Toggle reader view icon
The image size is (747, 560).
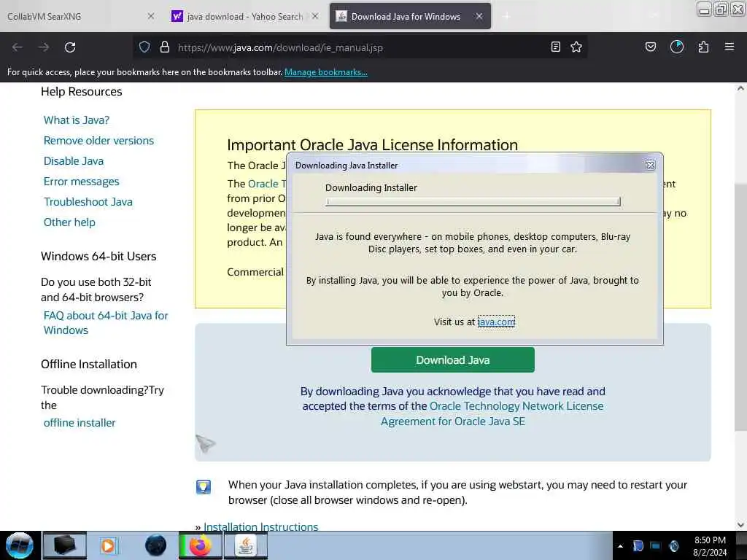click(x=555, y=47)
